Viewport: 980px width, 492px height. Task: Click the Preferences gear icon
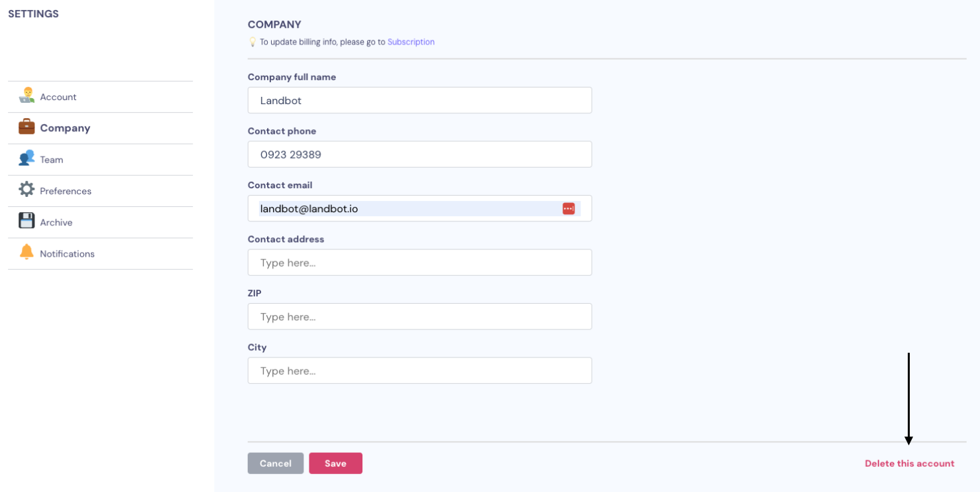coord(27,190)
